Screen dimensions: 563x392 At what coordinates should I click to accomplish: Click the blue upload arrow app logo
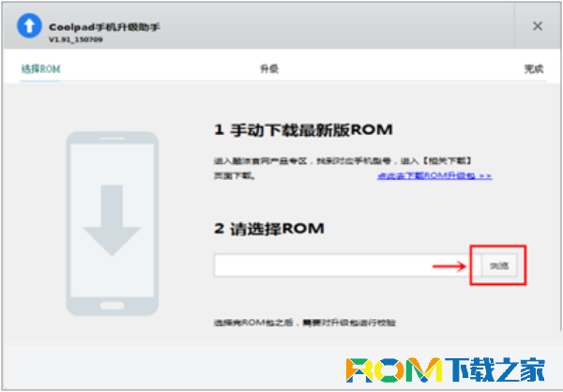point(29,26)
